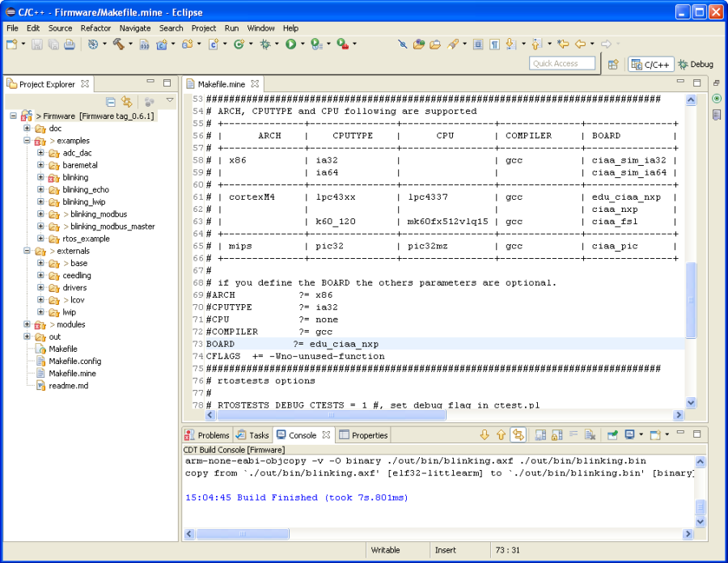Viewport: 728px width, 563px height.
Task: Click the Build hammer icon
Action: point(118,44)
